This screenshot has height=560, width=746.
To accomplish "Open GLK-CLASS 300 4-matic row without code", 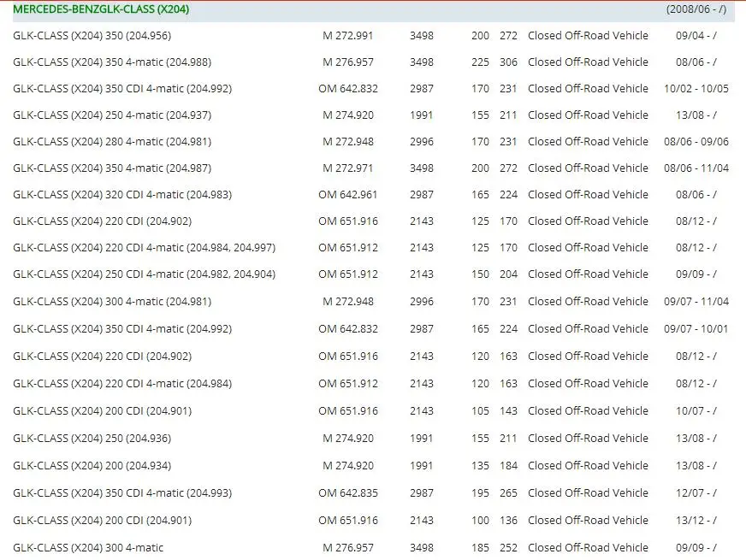I will tap(88, 548).
